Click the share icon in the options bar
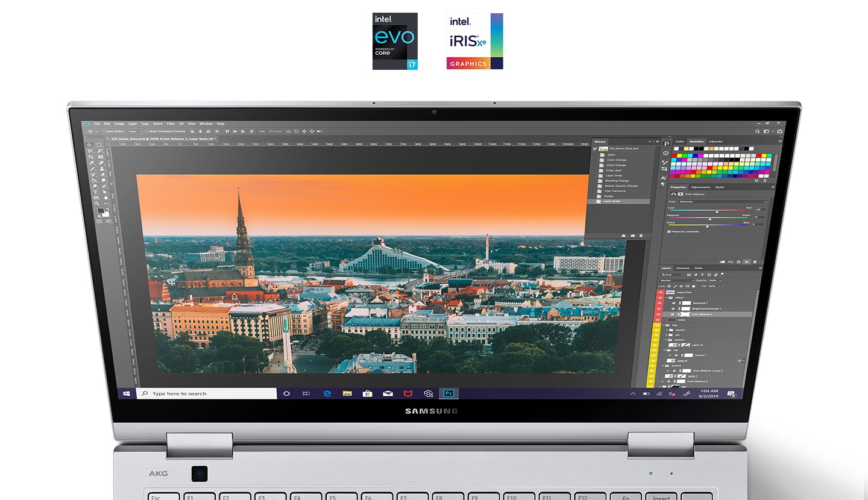 pos(779,131)
